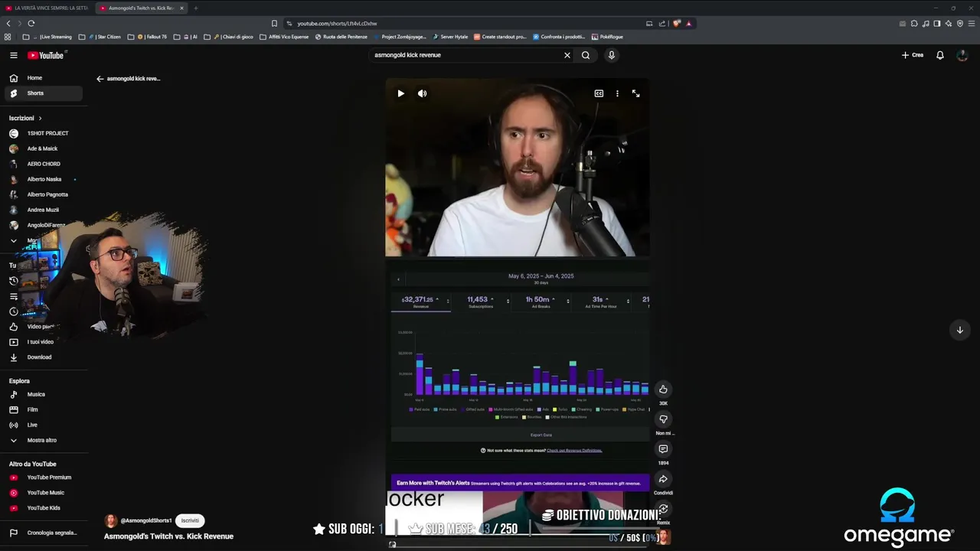Open the sound thumbnail below Remix
980x551 pixels.
664,536
